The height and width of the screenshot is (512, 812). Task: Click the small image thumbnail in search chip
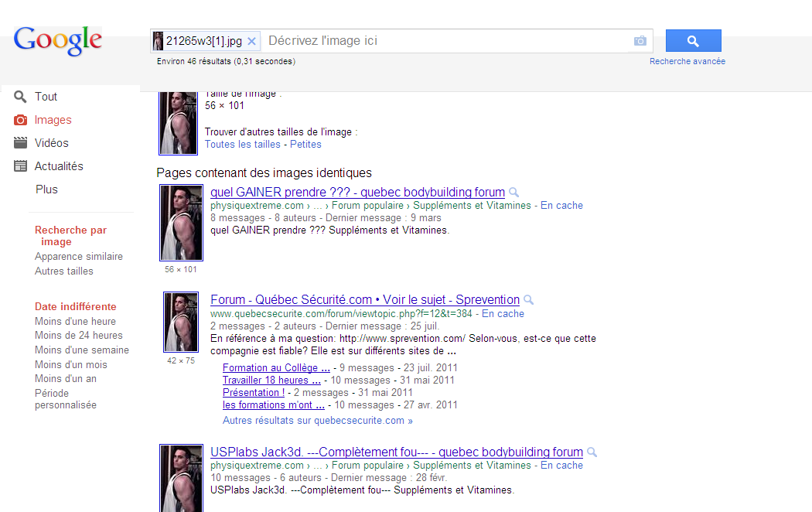tap(158, 41)
